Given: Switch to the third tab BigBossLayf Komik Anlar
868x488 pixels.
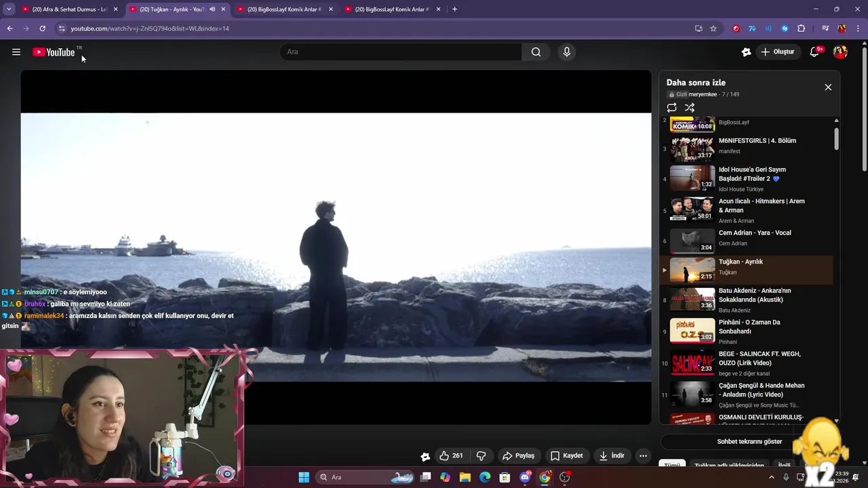Looking at the screenshot, I should (x=285, y=9).
